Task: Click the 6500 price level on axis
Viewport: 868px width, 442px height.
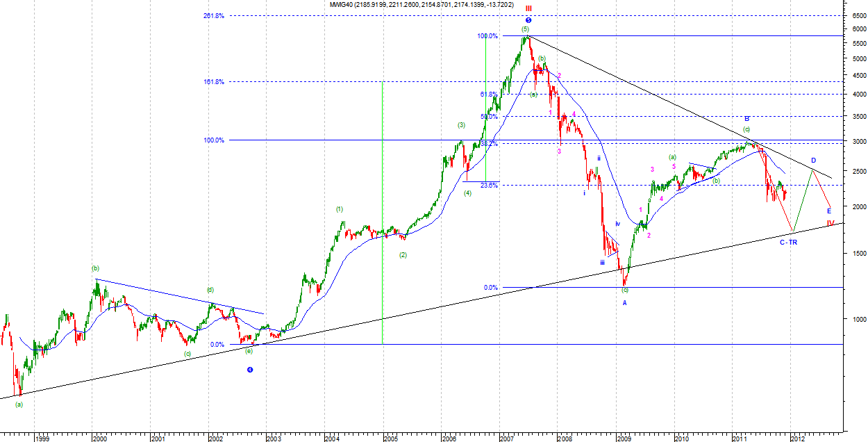Action: [x=854, y=16]
